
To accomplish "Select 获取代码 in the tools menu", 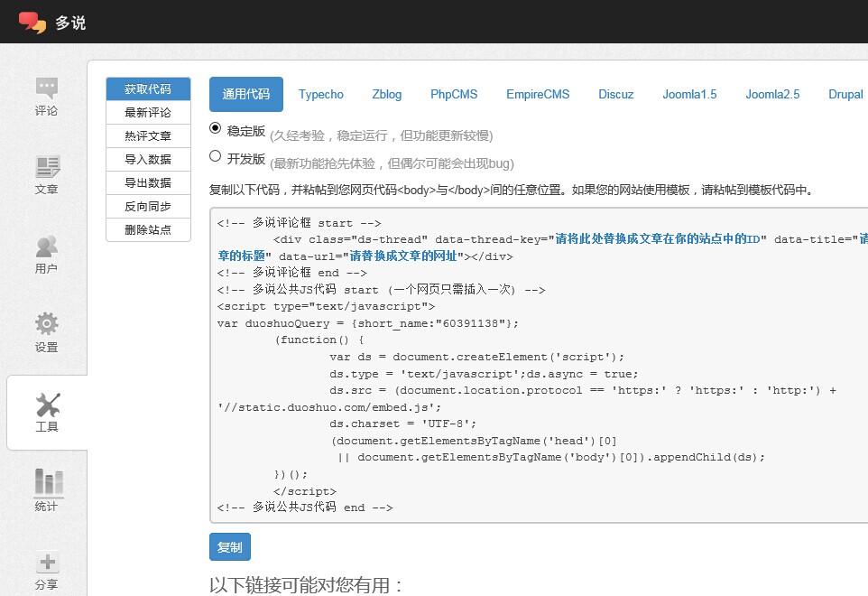I will tap(148, 88).
